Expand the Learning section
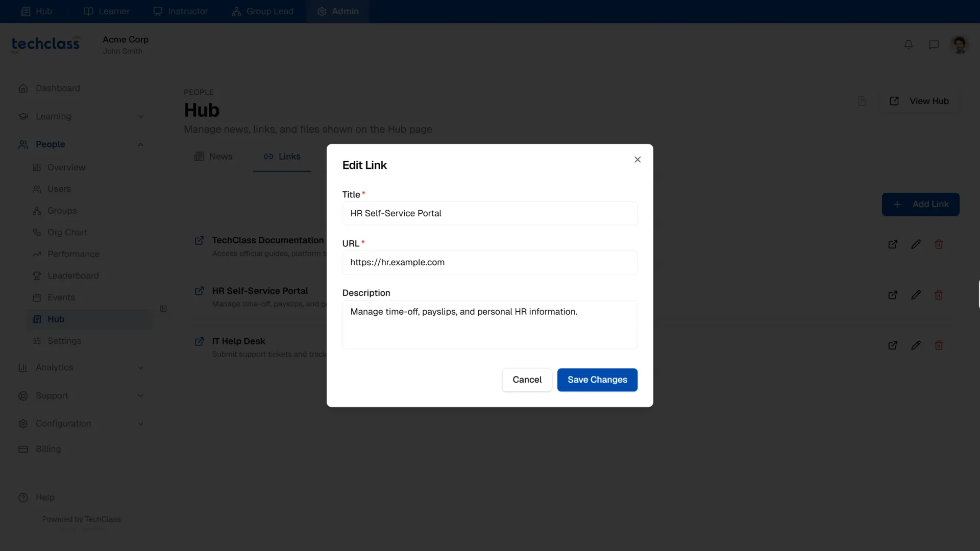The height and width of the screenshot is (551, 980). pos(82,116)
